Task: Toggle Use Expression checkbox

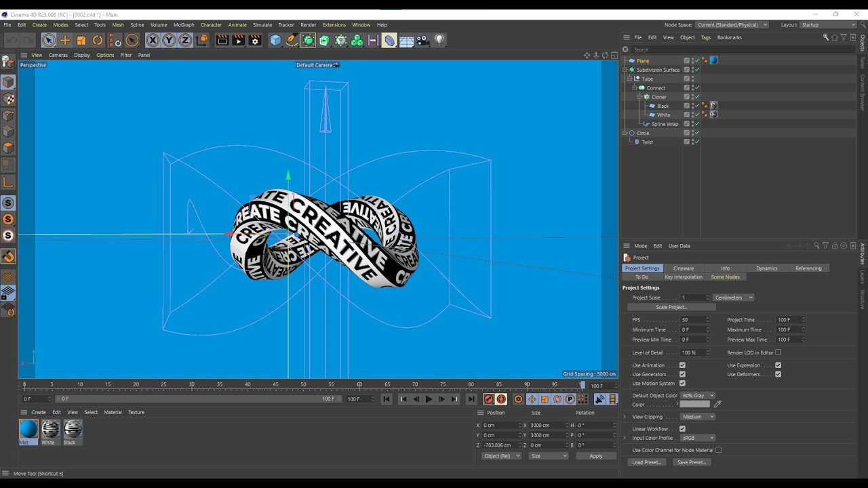Action: (x=778, y=365)
